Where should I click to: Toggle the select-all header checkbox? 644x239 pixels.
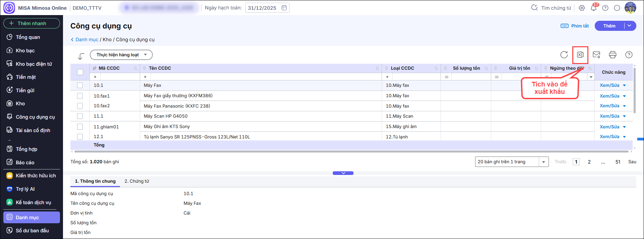80,72
